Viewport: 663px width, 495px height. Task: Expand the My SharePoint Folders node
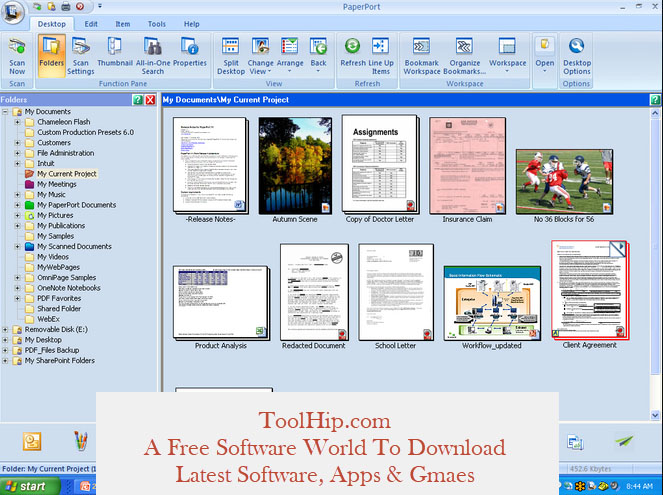[5, 361]
